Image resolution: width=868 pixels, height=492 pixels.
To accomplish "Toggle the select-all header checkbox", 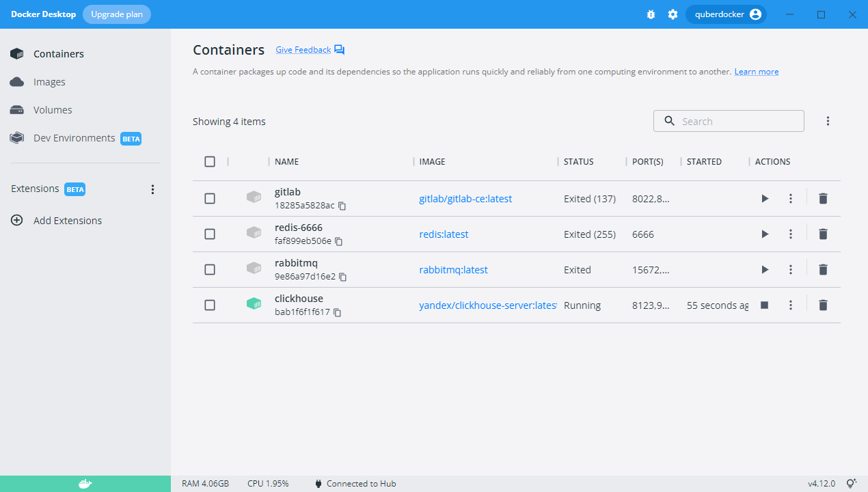I will [x=210, y=162].
